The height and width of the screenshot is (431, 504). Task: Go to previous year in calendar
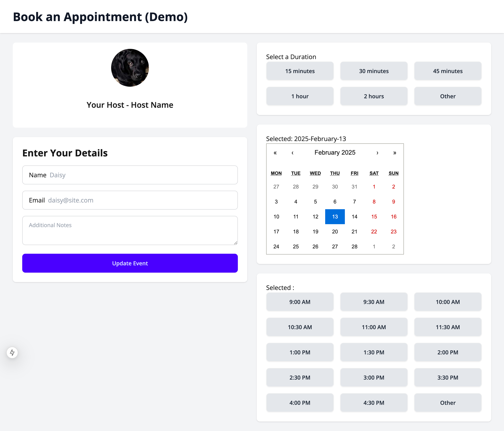pos(275,153)
